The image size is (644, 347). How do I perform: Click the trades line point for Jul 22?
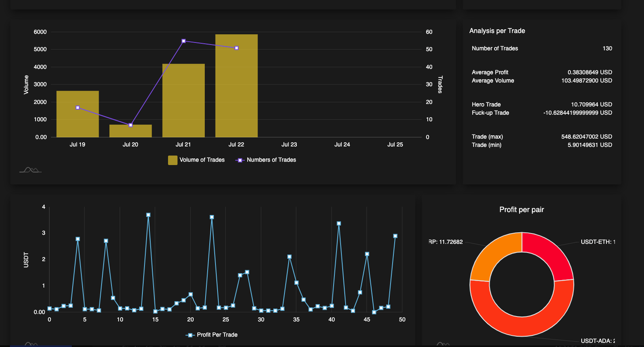236,48
